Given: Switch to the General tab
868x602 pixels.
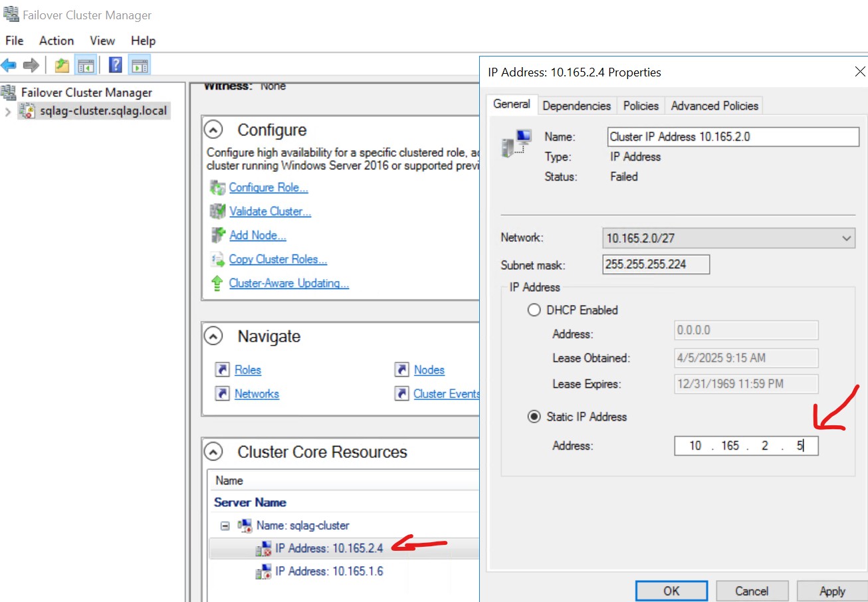Looking at the screenshot, I should (x=512, y=104).
